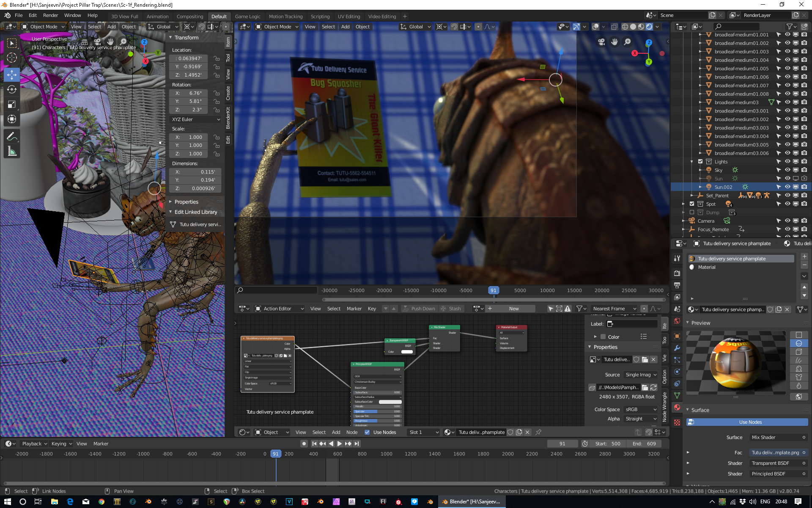Toggle lock on Location Y value
812x508 pixels.
click(217, 66)
